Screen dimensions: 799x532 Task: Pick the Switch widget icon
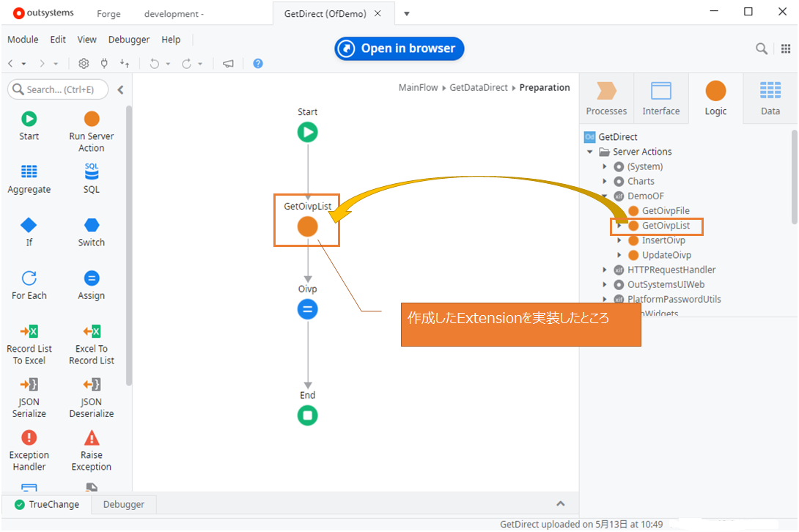point(92,225)
